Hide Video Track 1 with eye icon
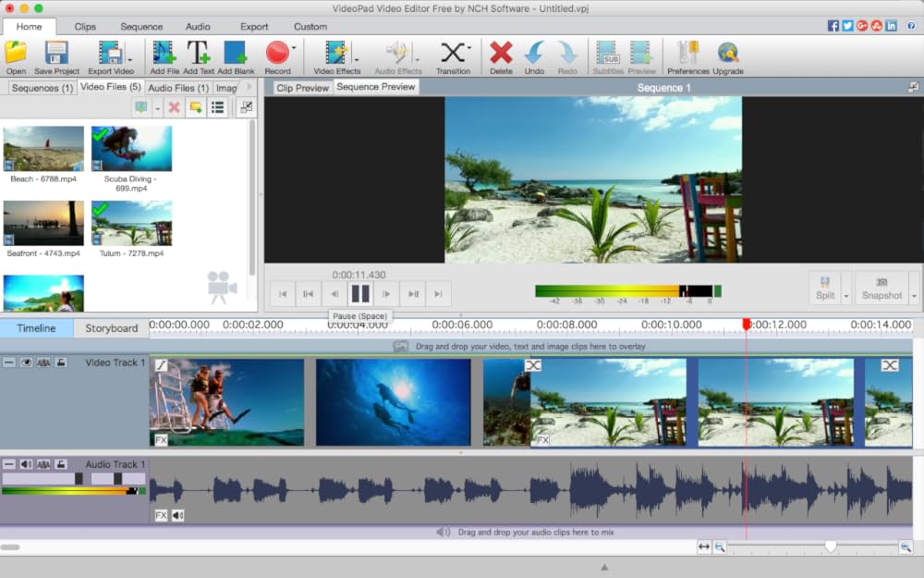The image size is (924, 578). tap(26, 363)
